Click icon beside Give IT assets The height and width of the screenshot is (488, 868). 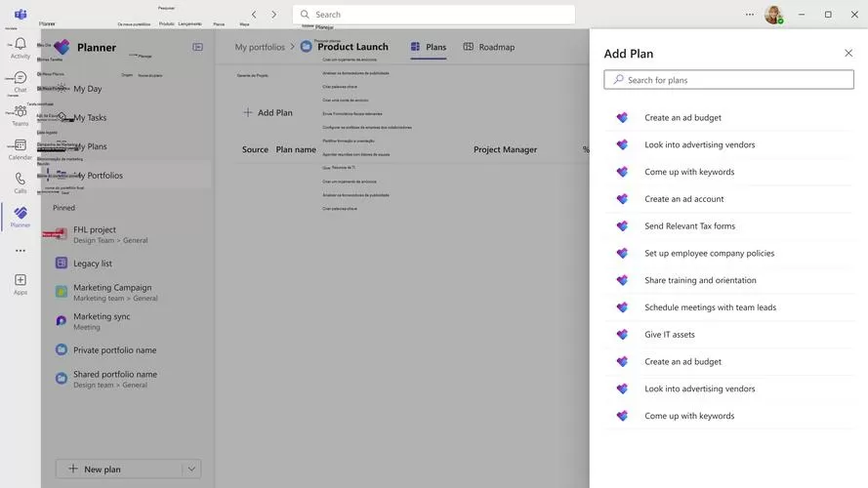(x=622, y=334)
